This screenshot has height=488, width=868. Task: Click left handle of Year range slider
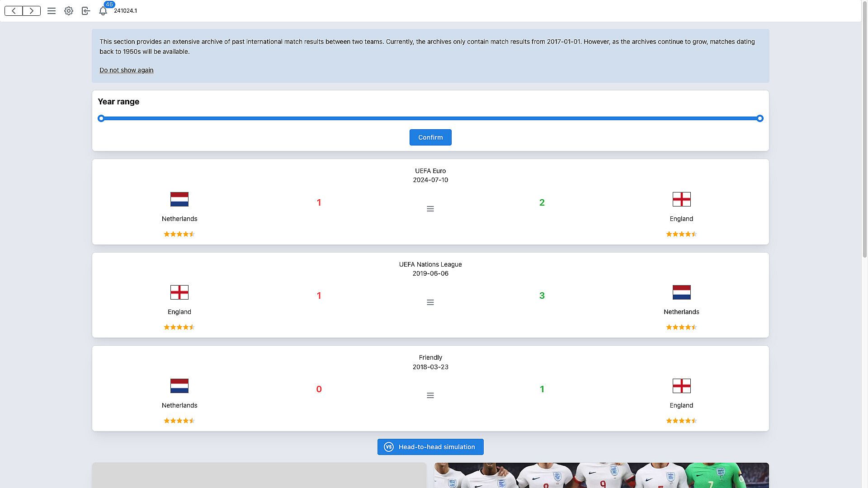(101, 118)
